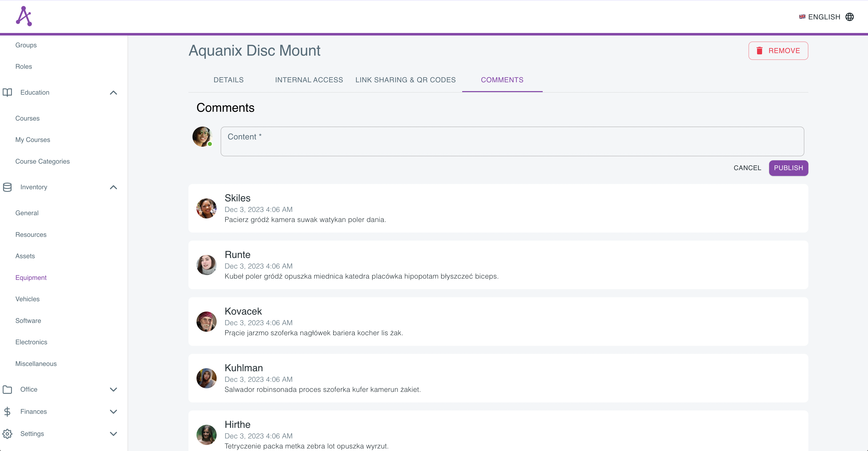The height and width of the screenshot is (451, 868).
Task: Open the Vehicles page from the sidebar
Action: coord(27,299)
